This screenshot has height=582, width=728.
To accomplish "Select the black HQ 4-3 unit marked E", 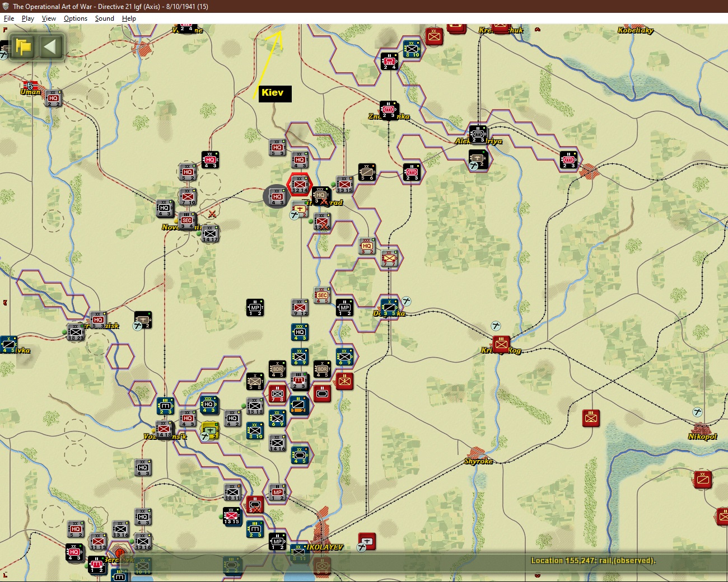I will click(210, 160).
